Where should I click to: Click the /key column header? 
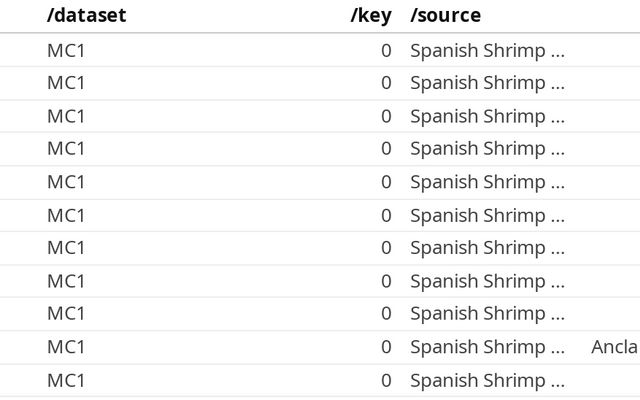(x=370, y=15)
